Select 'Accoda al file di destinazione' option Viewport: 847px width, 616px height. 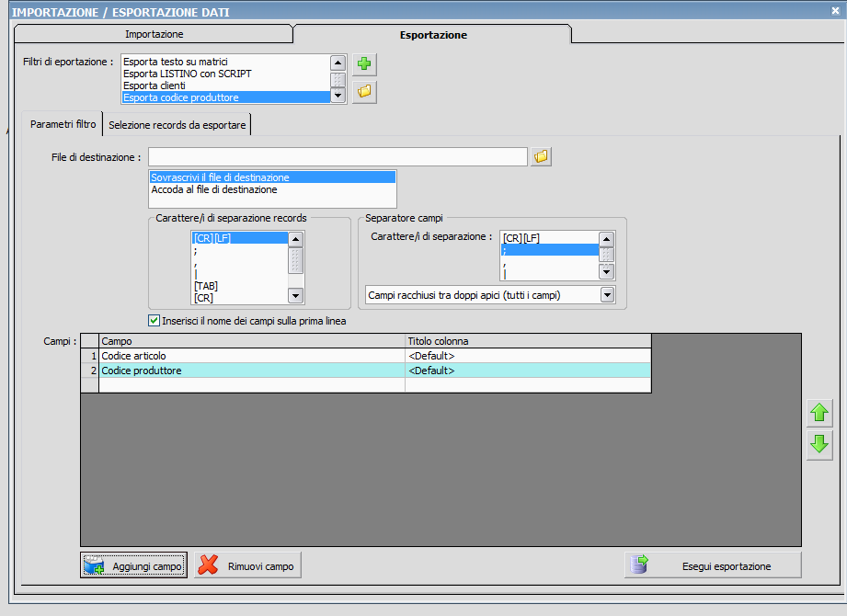click(273, 189)
